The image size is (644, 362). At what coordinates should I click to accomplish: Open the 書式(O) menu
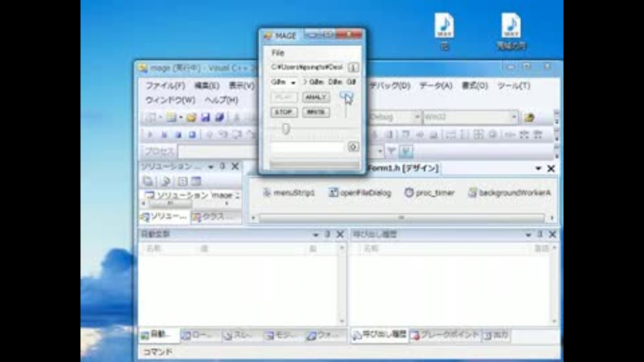(x=475, y=85)
